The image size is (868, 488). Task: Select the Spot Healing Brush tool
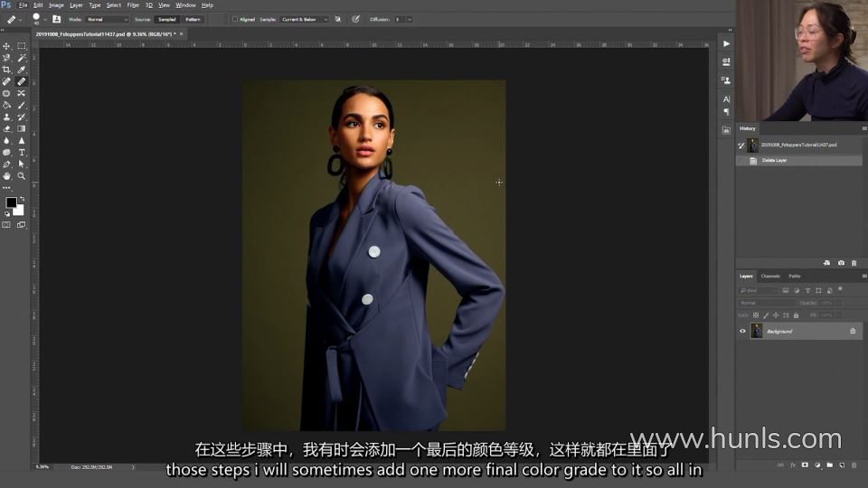point(6,82)
